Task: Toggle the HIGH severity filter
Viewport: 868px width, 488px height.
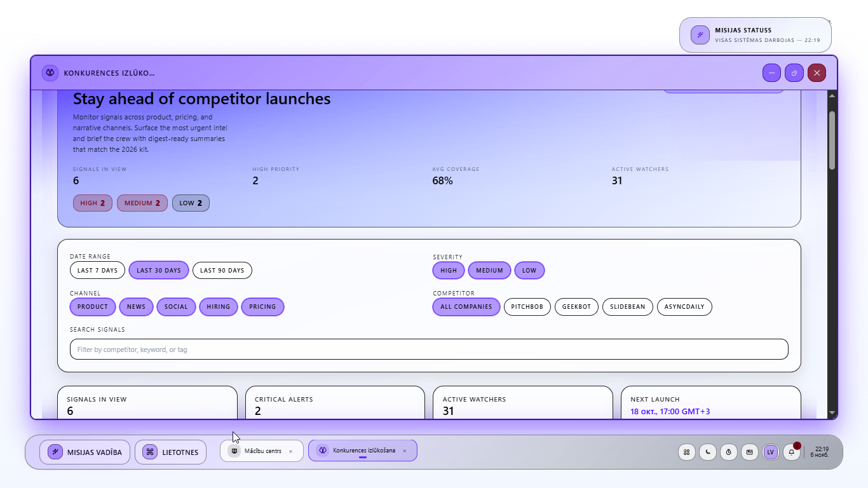Action: (448, 270)
